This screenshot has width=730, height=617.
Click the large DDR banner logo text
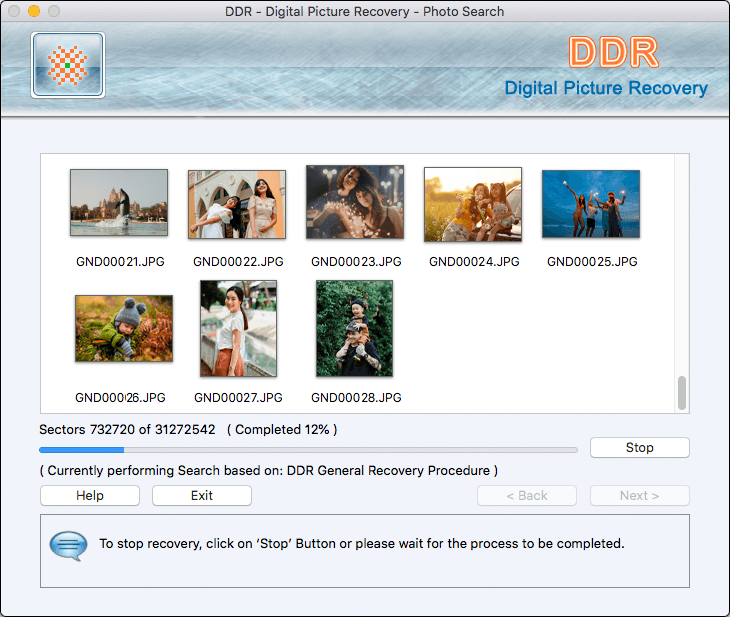point(614,52)
